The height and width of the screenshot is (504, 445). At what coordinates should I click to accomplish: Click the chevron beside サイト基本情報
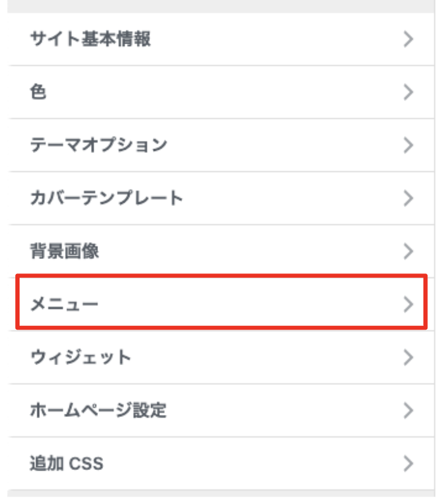pos(408,40)
